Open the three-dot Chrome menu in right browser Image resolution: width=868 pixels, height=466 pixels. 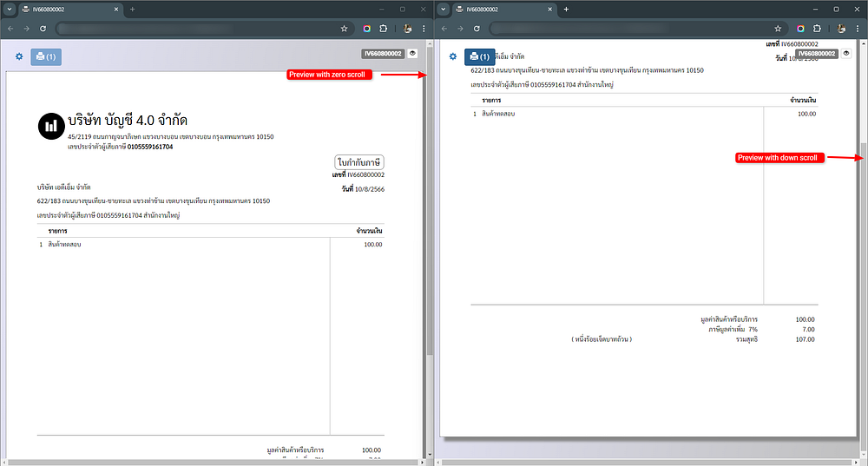(858, 29)
